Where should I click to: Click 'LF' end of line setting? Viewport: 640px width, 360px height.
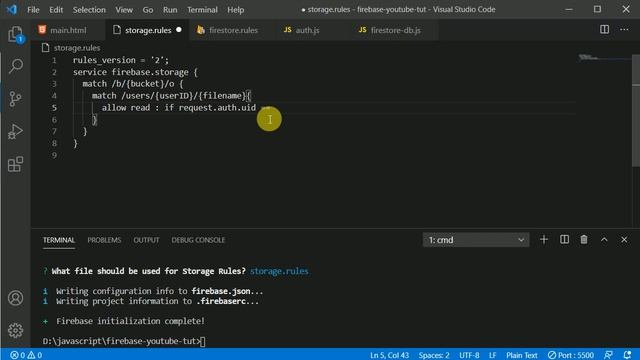(x=493, y=355)
